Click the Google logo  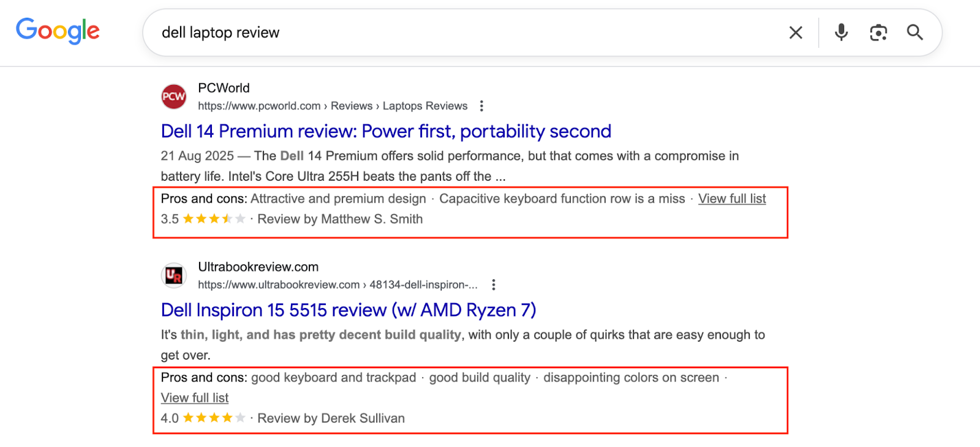(x=57, y=31)
